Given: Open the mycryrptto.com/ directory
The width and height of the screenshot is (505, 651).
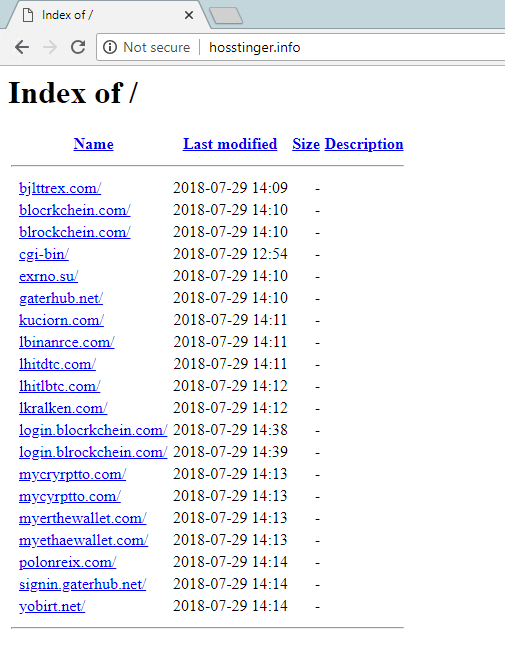Looking at the screenshot, I should (73, 475).
